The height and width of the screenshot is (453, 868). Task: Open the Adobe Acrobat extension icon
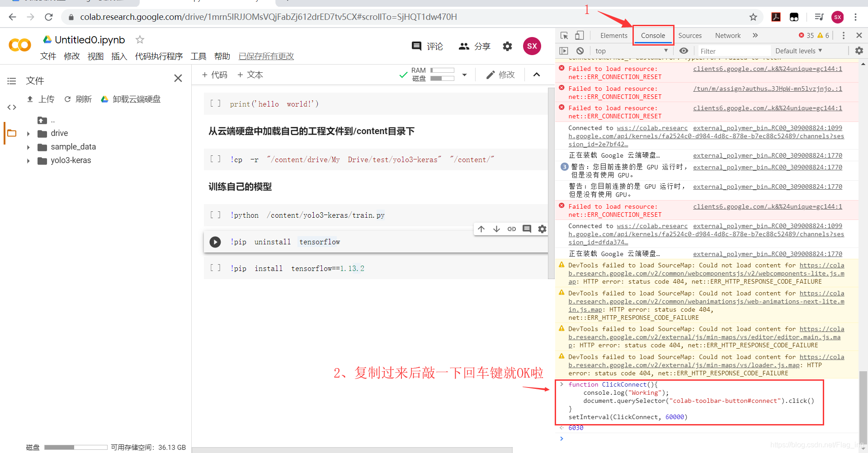(x=776, y=17)
